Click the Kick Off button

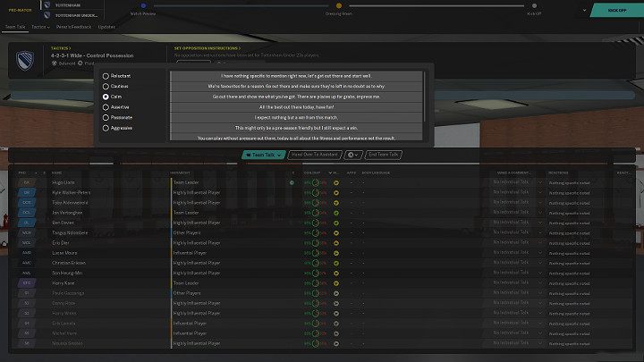(617, 10)
